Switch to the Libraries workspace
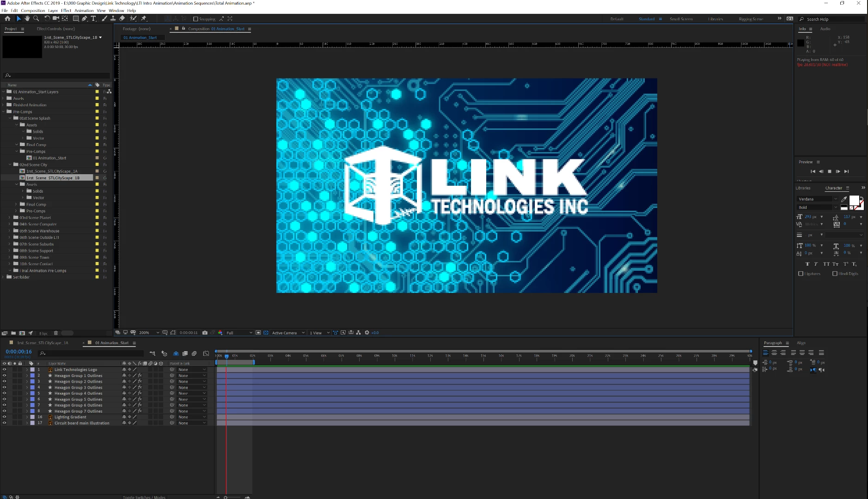The image size is (868, 499). tap(715, 19)
